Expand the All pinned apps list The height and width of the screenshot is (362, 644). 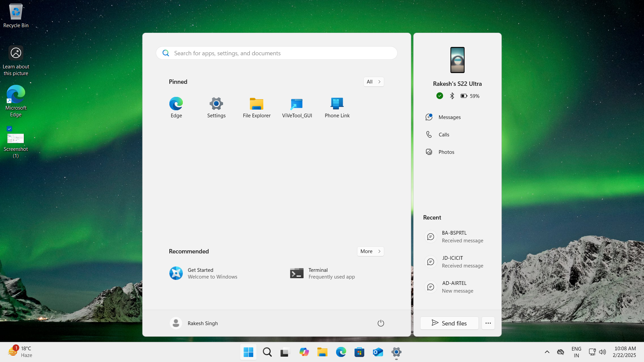coord(373,81)
